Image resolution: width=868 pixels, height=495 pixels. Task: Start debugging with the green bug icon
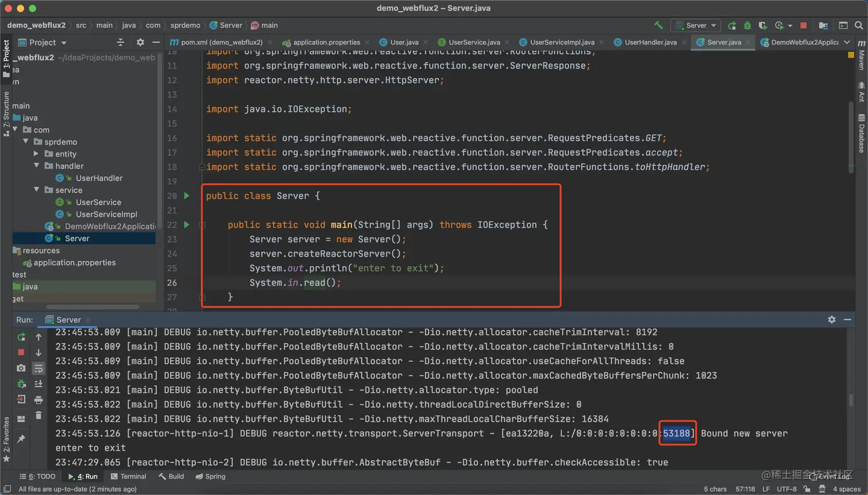tap(747, 25)
